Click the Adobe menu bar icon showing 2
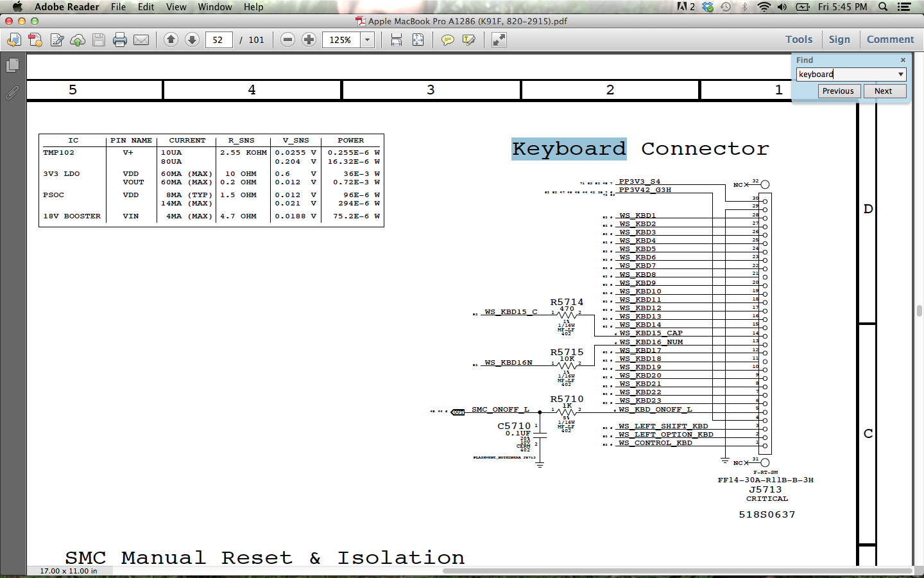 click(686, 7)
